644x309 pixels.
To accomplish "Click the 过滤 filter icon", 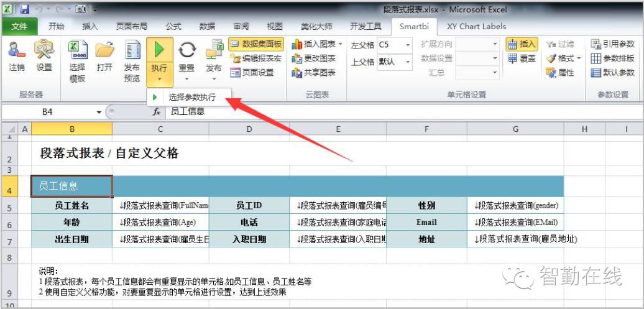I will (551, 44).
